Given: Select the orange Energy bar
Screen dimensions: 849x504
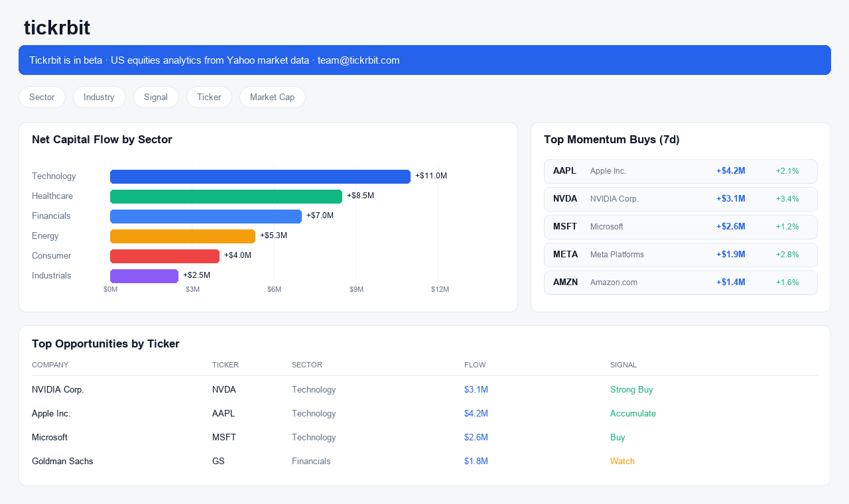Looking at the screenshot, I should (182, 236).
